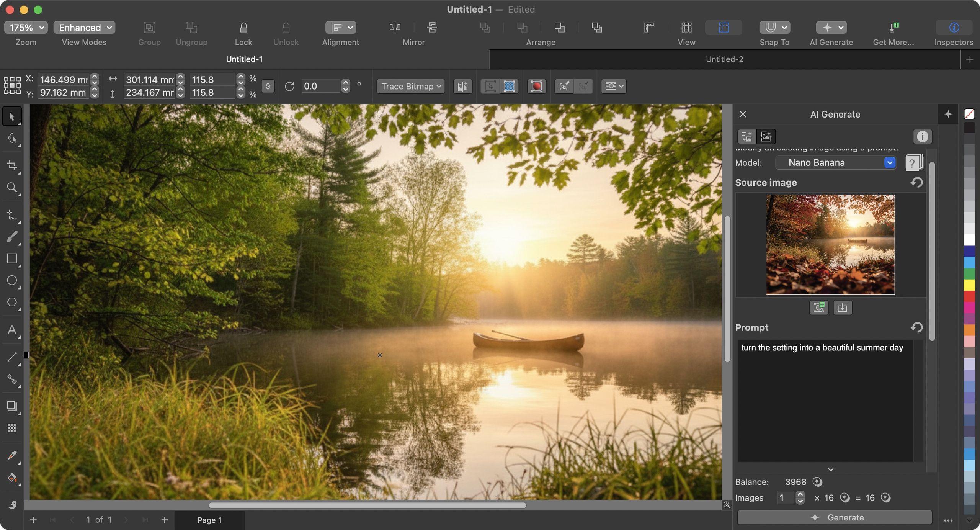Image resolution: width=980 pixels, height=530 pixels.
Task: Select the Zoom tool in the left toolbar
Action: pyautogui.click(x=12, y=187)
